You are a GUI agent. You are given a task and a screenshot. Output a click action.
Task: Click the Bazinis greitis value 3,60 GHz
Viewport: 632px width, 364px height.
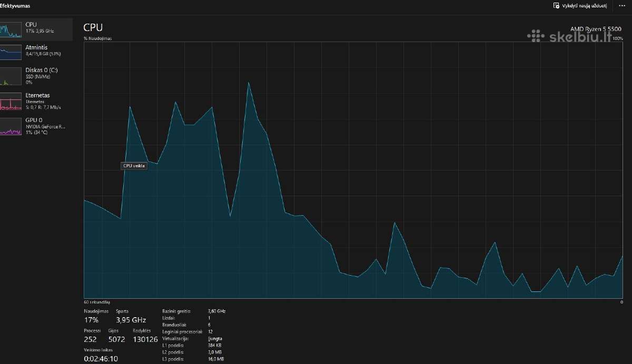click(216, 311)
